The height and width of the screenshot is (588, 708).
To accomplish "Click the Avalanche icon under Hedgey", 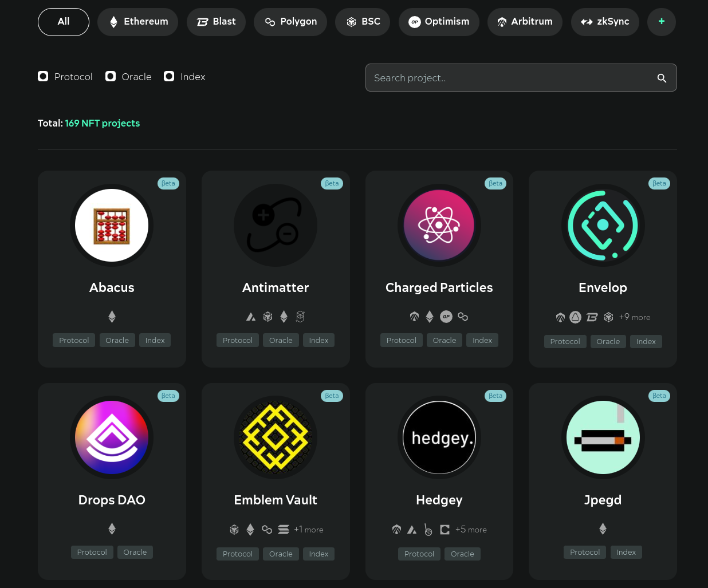I will coord(412,530).
